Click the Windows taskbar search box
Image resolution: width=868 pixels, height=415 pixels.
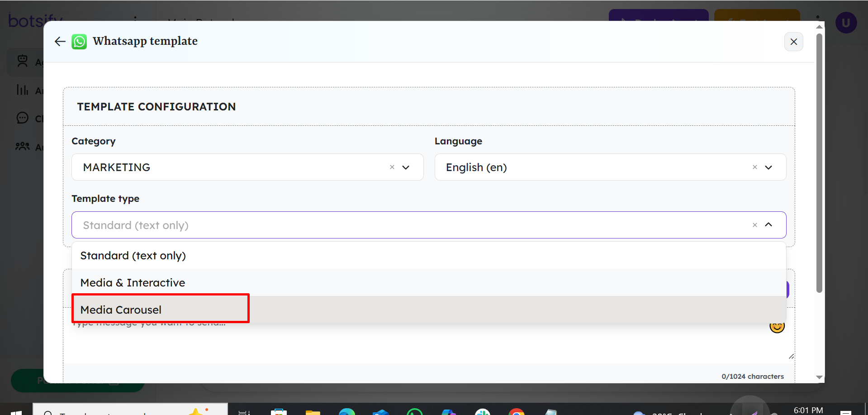pos(130,409)
